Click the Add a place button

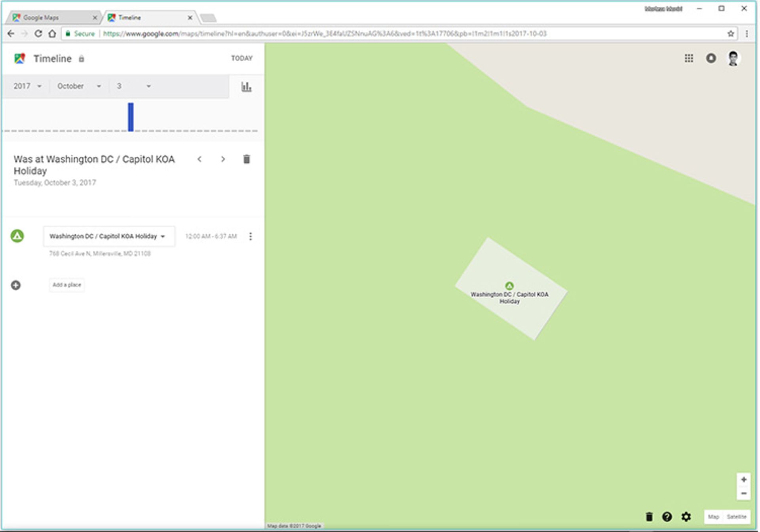[x=66, y=285]
